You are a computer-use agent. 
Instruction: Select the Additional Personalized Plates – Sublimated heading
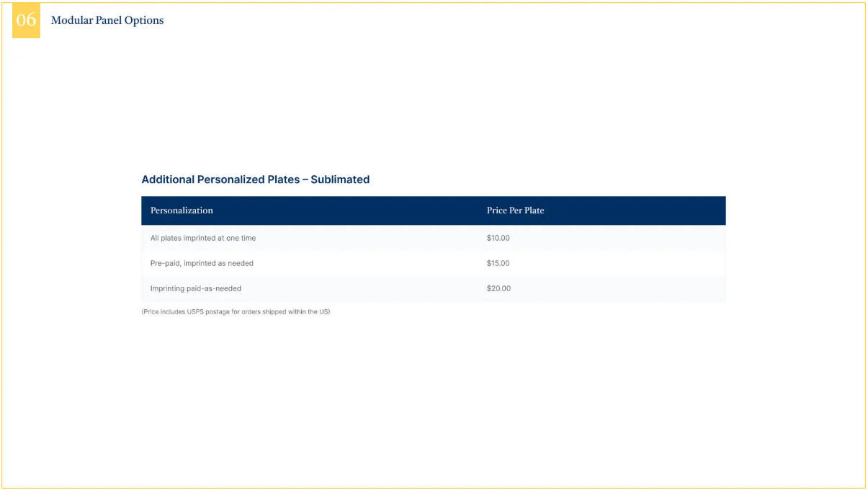[255, 179]
